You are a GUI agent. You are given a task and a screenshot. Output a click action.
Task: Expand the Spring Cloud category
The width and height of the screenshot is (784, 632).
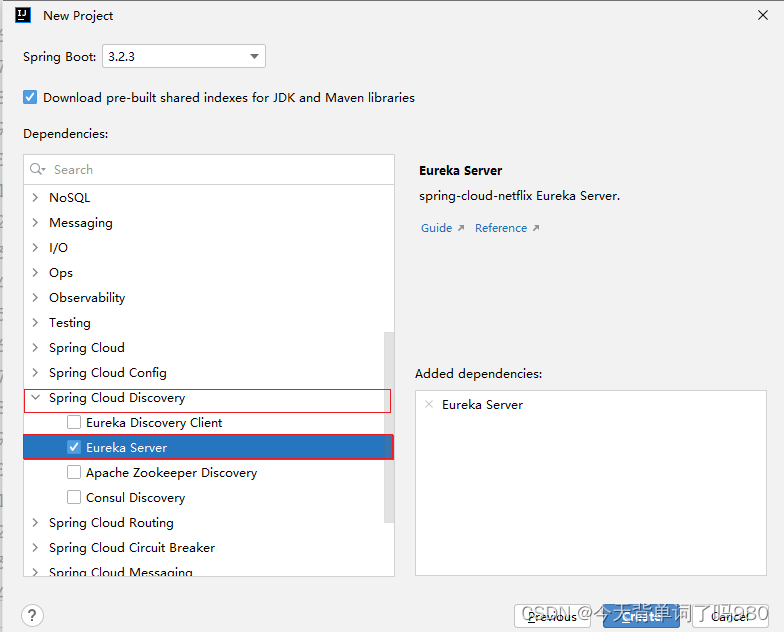click(x=35, y=348)
